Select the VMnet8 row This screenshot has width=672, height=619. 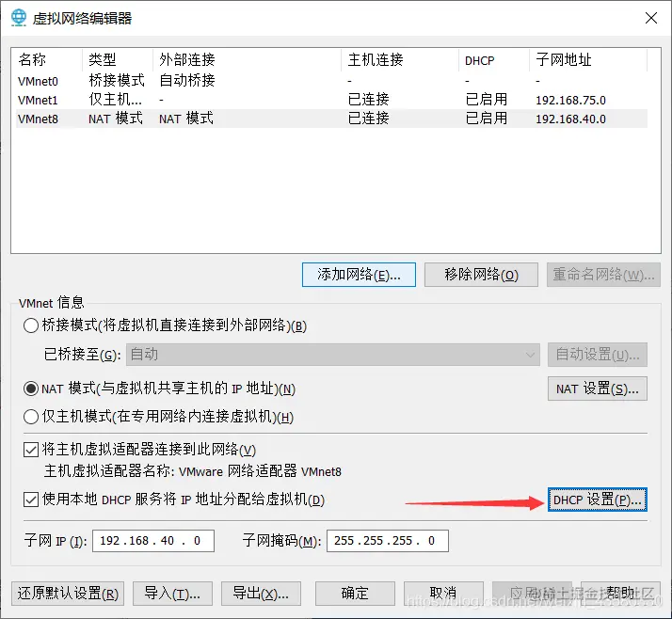(x=331, y=119)
